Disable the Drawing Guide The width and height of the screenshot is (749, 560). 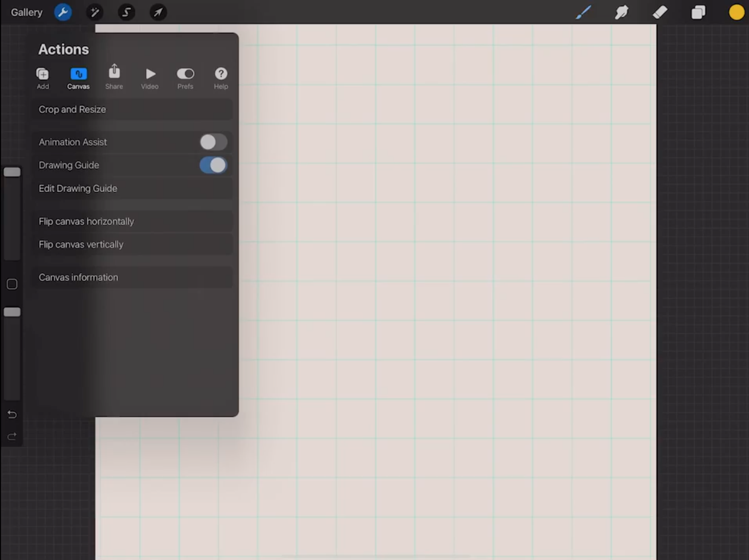213,165
